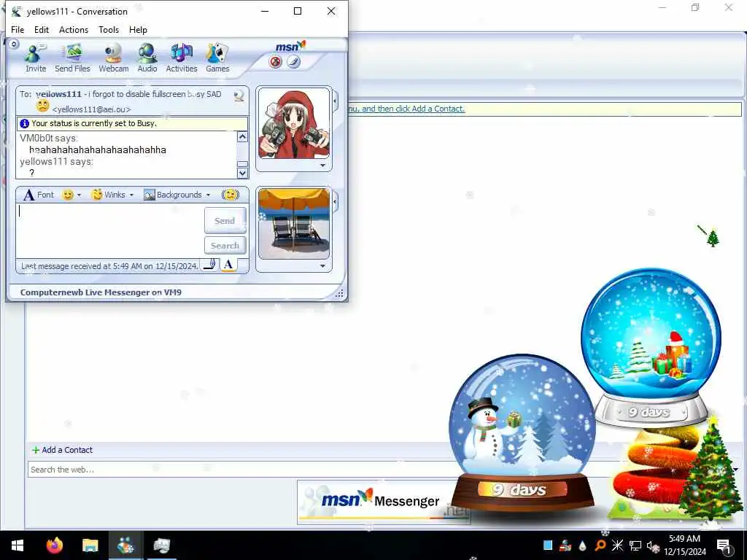Click the Search the web field
Image resolution: width=747 pixels, height=560 pixels.
pyautogui.click(x=243, y=470)
